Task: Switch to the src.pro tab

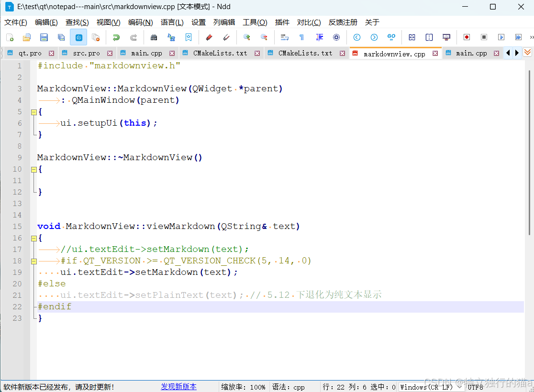Action: click(87, 54)
